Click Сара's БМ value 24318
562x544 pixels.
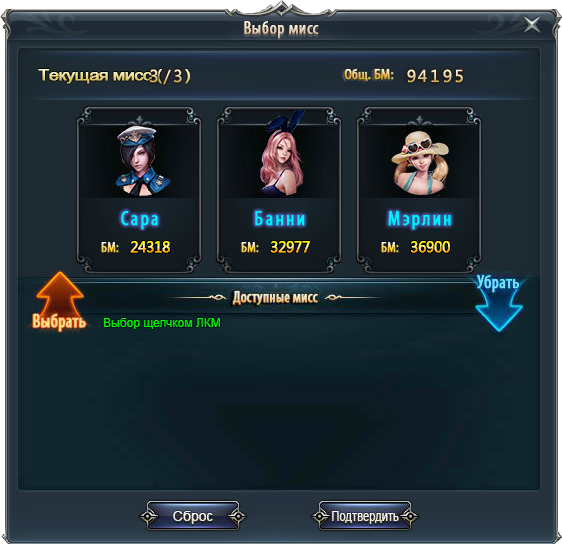pyautogui.click(x=150, y=247)
